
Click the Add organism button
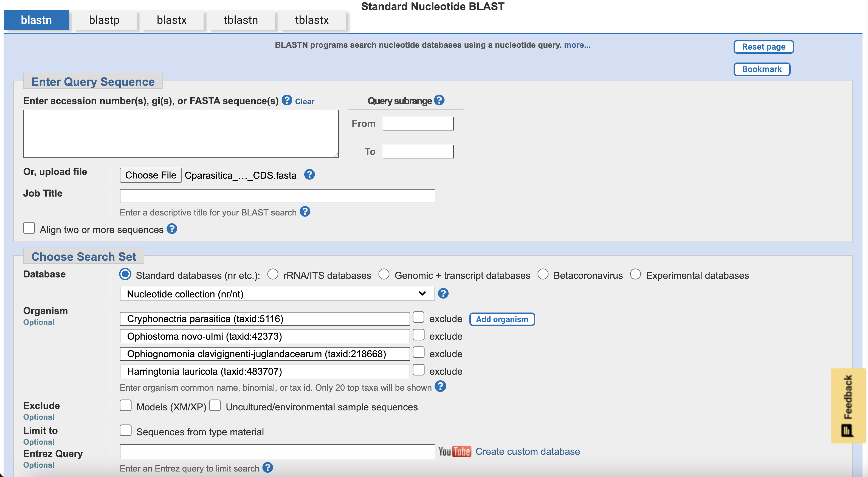[x=502, y=319]
